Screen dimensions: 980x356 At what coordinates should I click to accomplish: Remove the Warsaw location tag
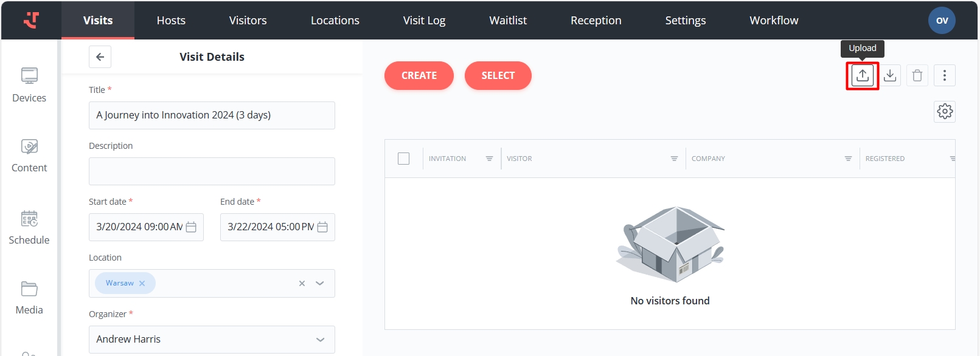pyautogui.click(x=142, y=284)
